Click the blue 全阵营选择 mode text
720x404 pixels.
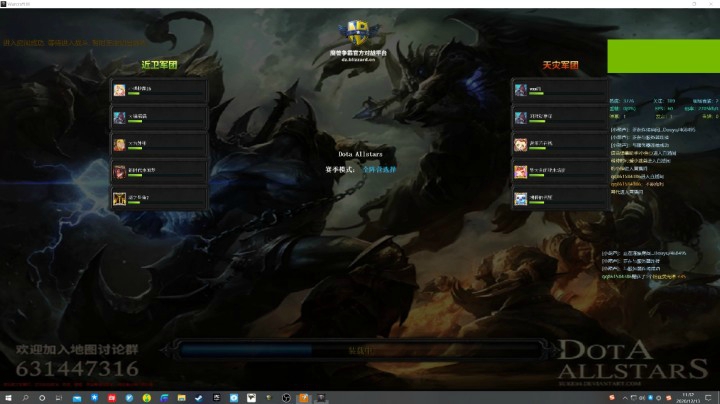pos(379,169)
